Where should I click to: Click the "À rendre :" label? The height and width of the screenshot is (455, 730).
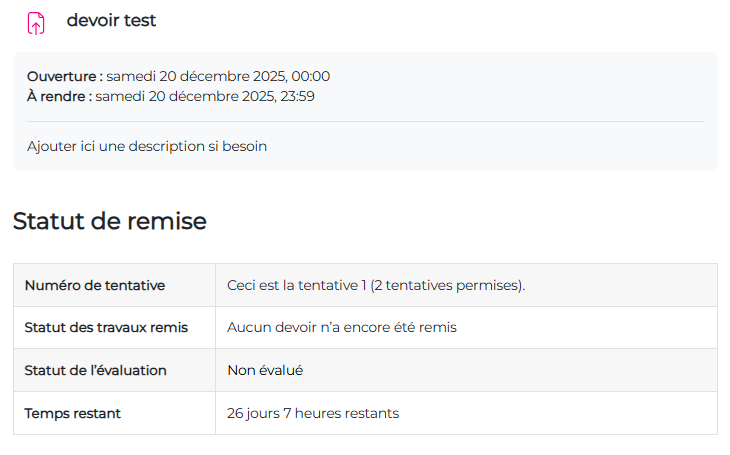click(59, 96)
